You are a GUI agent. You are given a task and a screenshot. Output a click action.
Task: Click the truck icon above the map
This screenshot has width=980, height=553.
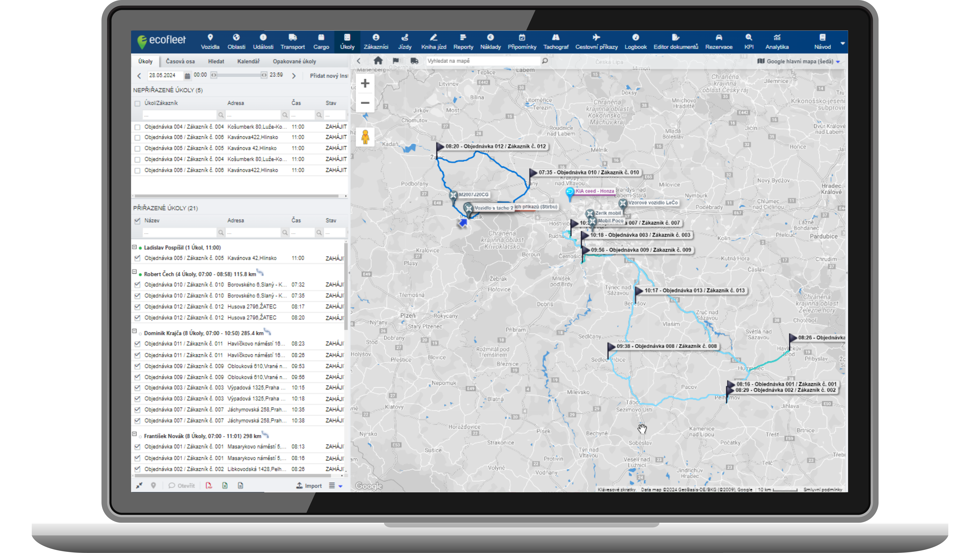tap(414, 61)
